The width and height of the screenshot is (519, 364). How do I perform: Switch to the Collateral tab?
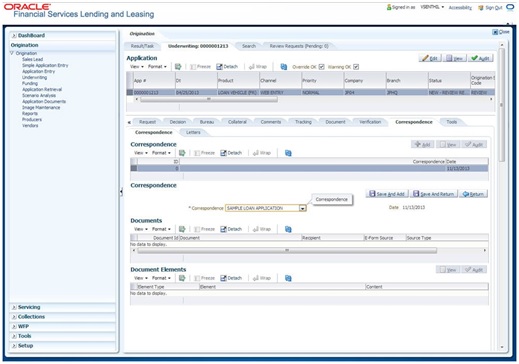click(237, 122)
